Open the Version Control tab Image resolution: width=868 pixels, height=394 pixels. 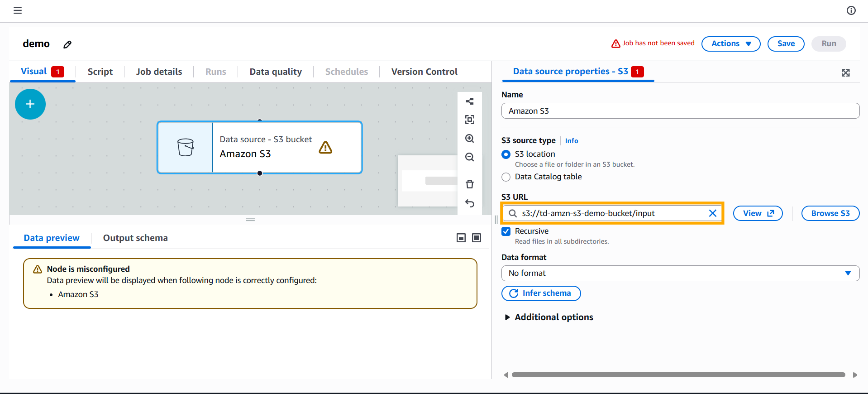point(424,72)
